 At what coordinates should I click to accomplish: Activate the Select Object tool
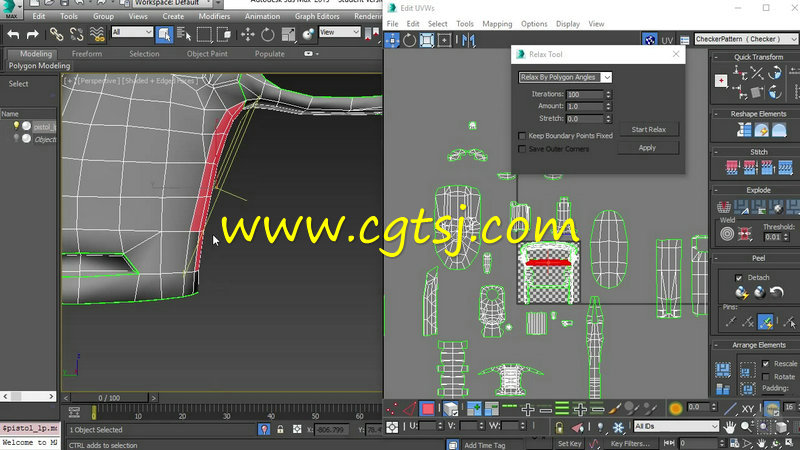tap(164, 34)
